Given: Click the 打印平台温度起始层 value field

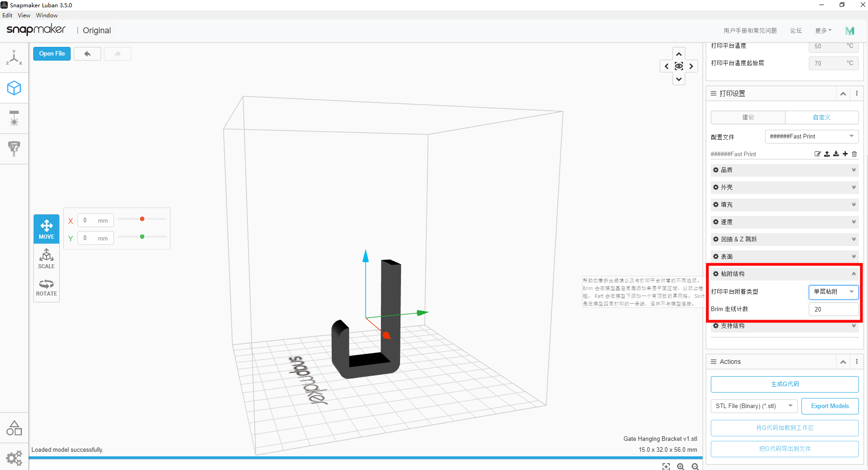Looking at the screenshot, I should pyautogui.click(x=834, y=63).
